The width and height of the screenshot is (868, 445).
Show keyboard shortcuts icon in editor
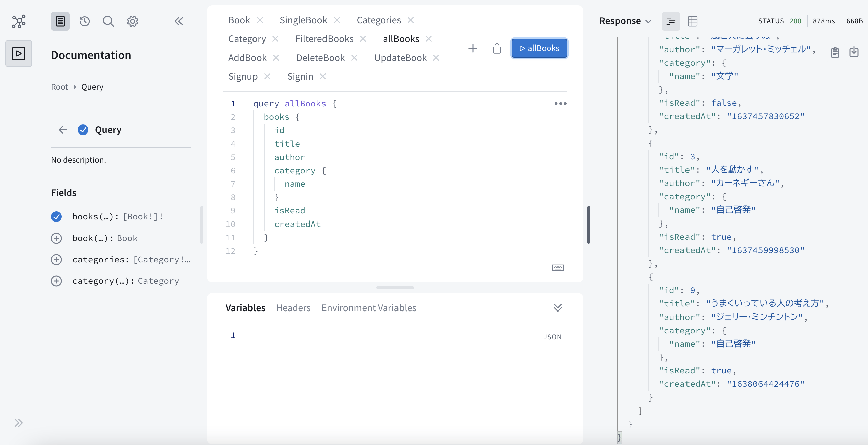pos(558,268)
